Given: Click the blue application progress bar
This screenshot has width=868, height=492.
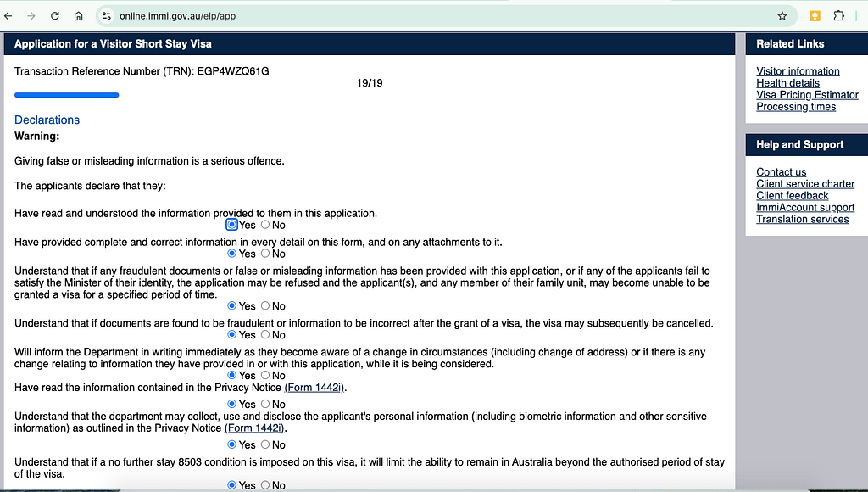Looking at the screenshot, I should point(66,95).
